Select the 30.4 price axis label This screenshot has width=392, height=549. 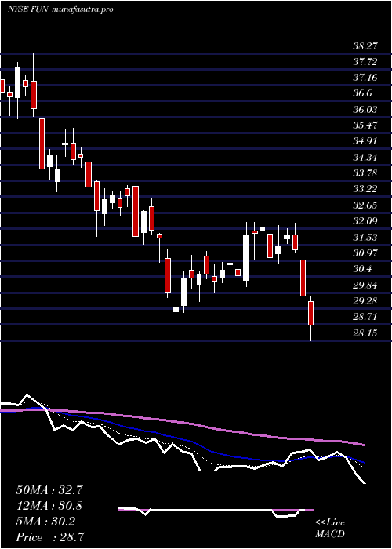pos(362,269)
